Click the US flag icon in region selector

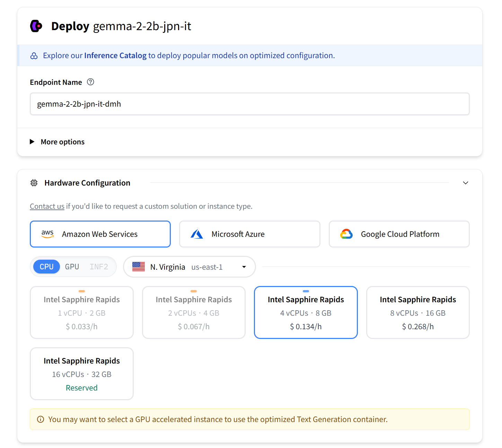point(139,267)
